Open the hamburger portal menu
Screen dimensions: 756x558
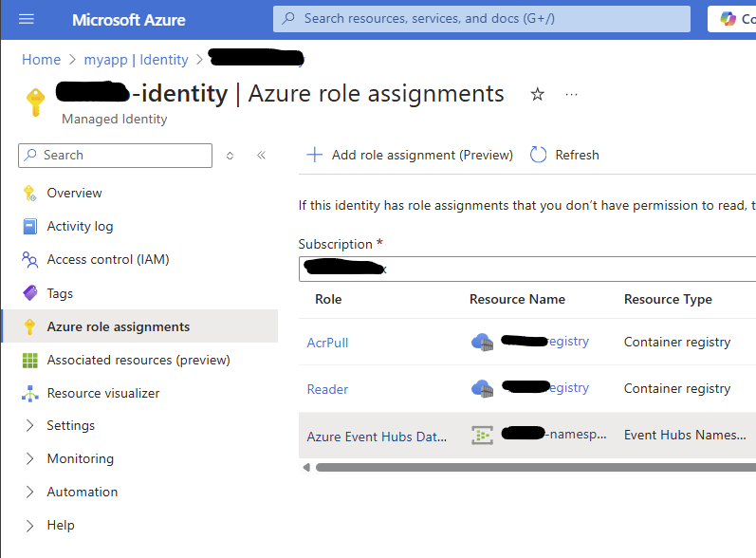[26, 19]
